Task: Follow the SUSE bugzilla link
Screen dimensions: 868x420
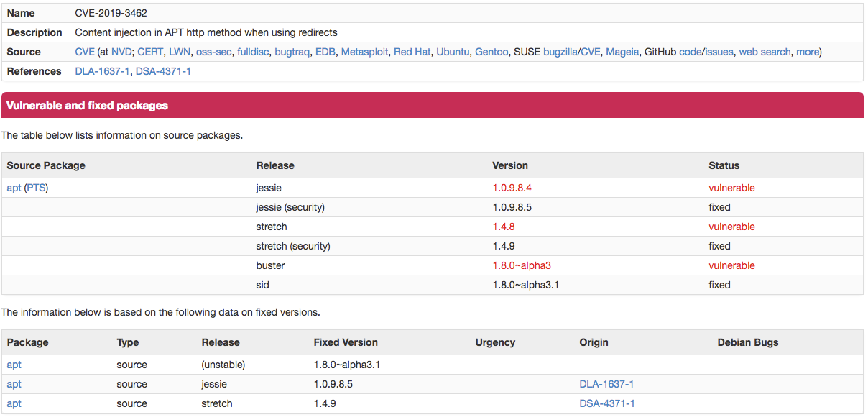Action: [x=560, y=52]
